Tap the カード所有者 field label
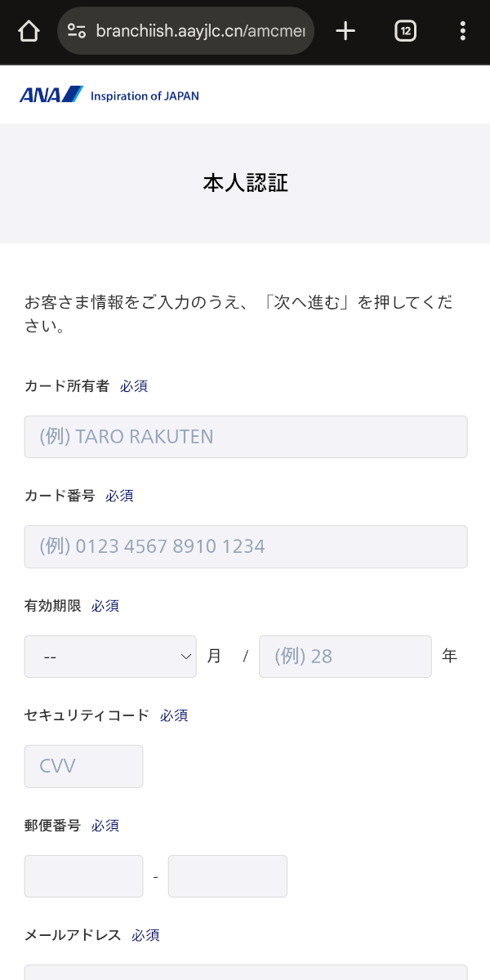Viewport: 490px width, 980px height. click(x=67, y=386)
